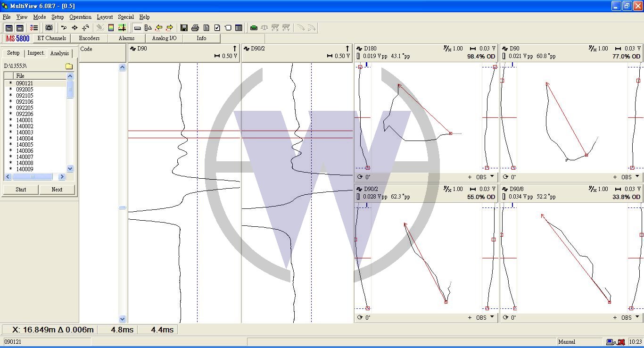Click the yellow left arrow toolbar icon
The image size is (644, 348).
(159, 28)
